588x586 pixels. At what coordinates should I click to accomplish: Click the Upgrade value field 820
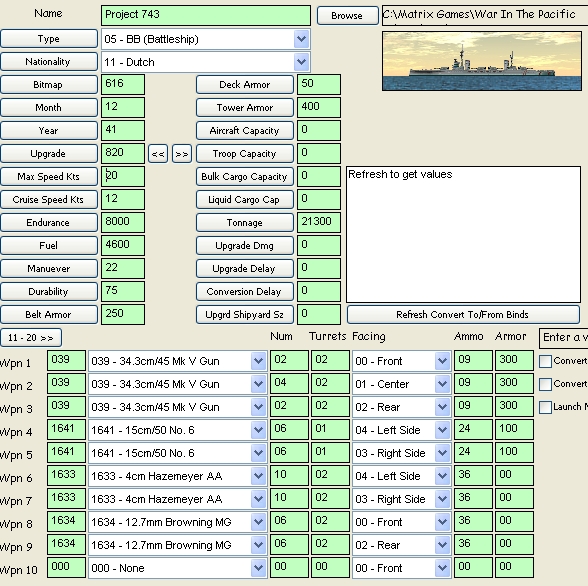coord(123,153)
